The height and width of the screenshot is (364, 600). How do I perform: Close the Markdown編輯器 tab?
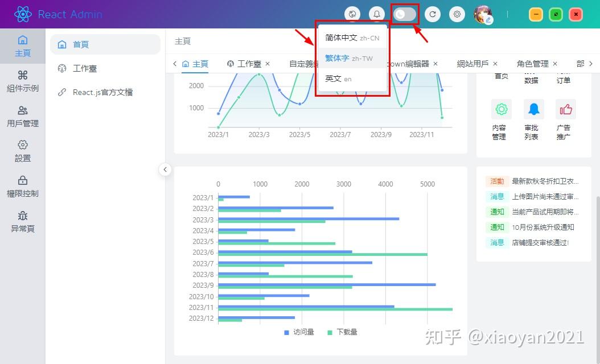(435, 64)
